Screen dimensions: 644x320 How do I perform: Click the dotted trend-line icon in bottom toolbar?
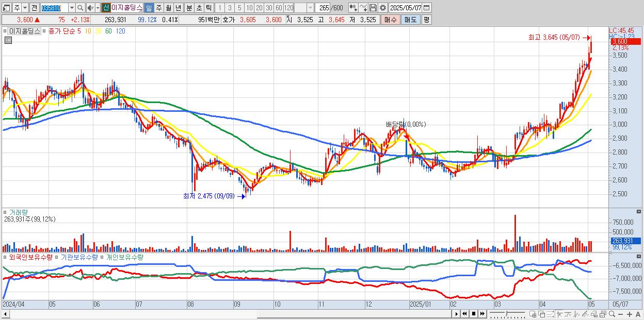(x=550, y=314)
